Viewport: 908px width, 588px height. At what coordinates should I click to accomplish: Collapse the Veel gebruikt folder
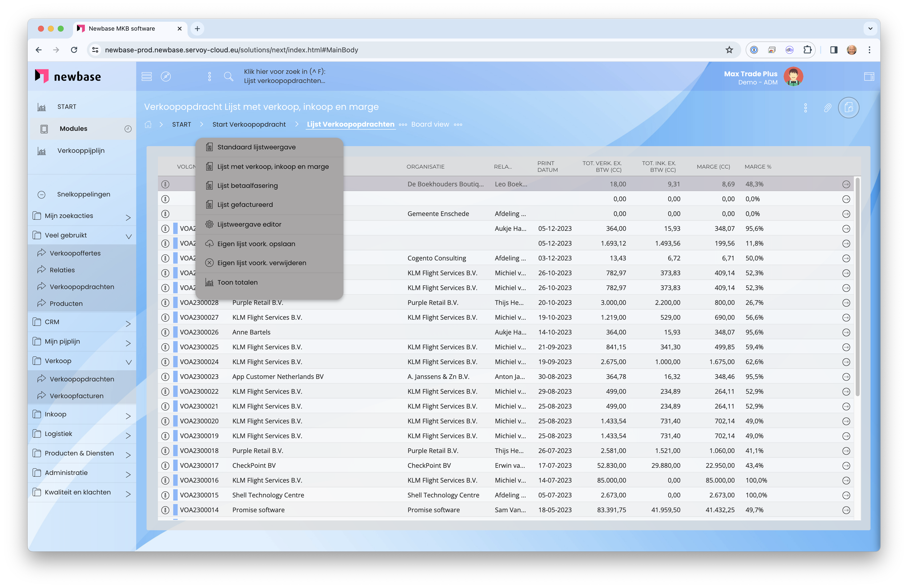[x=129, y=236]
